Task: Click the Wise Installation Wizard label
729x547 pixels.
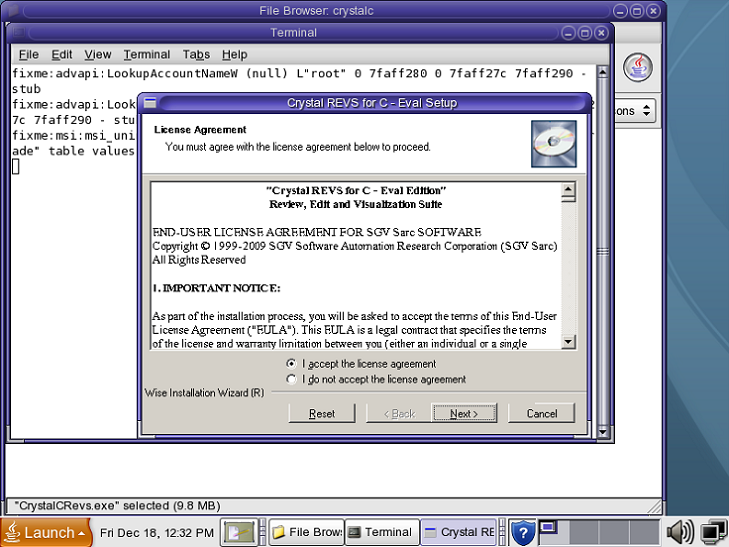Action: (x=204, y=393)
